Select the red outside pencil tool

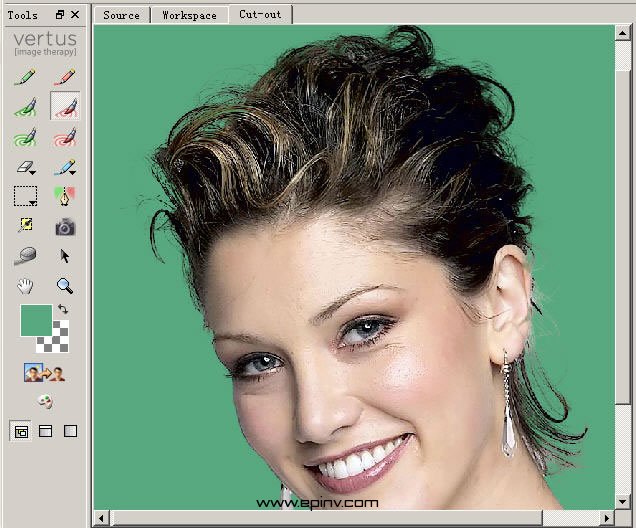(x=65, y=77)
